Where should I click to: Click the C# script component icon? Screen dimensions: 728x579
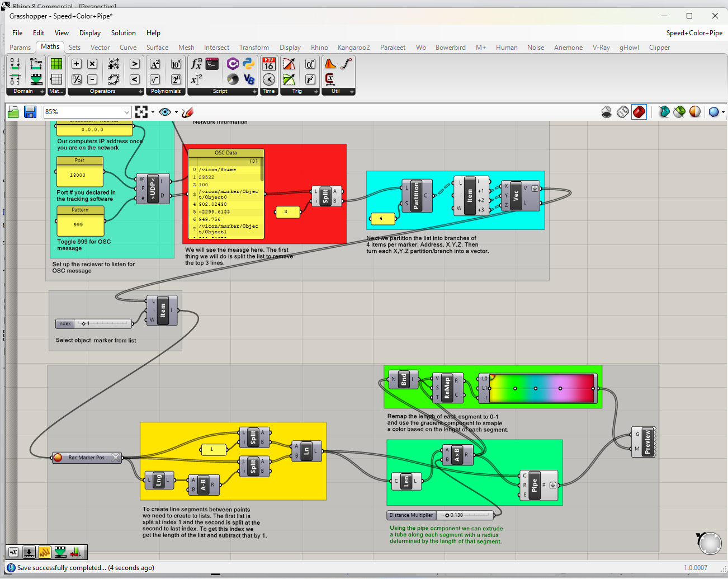[233, 64]
